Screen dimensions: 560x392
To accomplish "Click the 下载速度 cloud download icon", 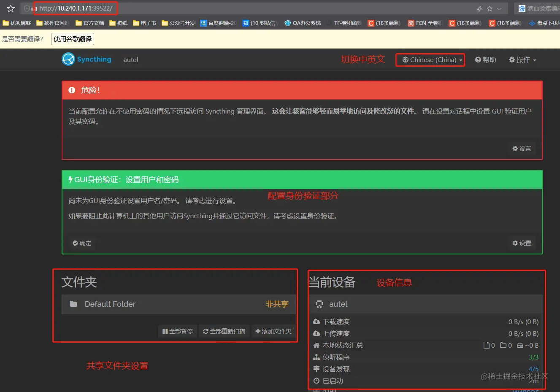I will point(317,322).
